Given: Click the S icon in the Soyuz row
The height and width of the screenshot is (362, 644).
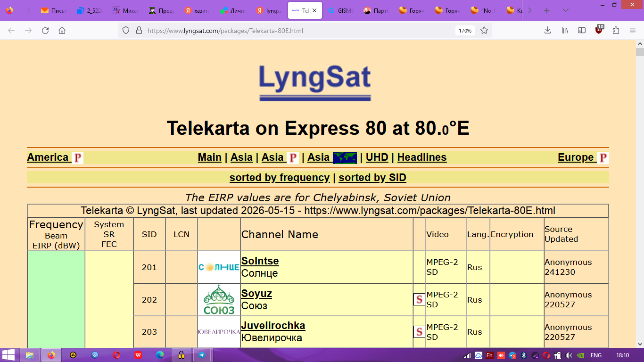Looking at the screenshot, I should [419, 299].
